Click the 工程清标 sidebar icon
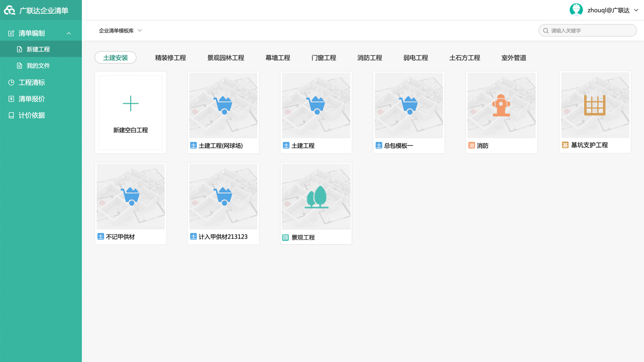Screen dimensions: 644x362 [10, 82]
